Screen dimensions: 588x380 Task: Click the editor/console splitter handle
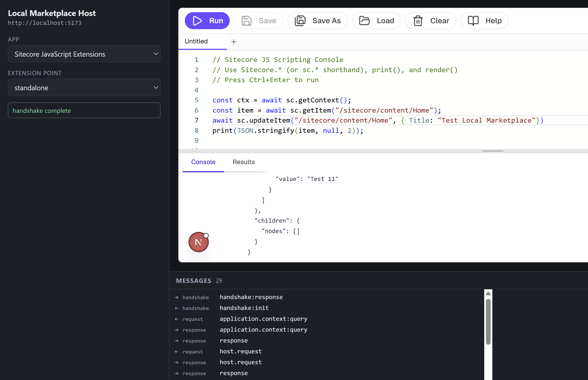492,151
